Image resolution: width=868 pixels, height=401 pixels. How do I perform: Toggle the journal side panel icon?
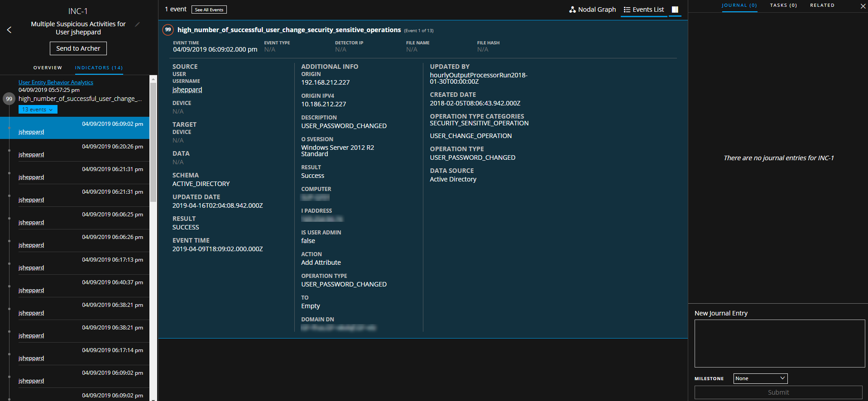(x=675, y=10)
